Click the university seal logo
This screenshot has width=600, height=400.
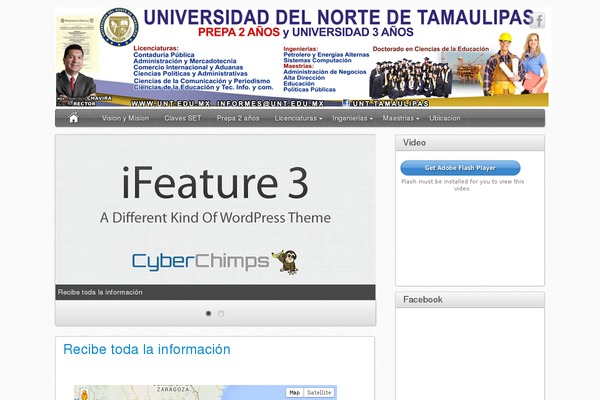click(x=119, y=27)
